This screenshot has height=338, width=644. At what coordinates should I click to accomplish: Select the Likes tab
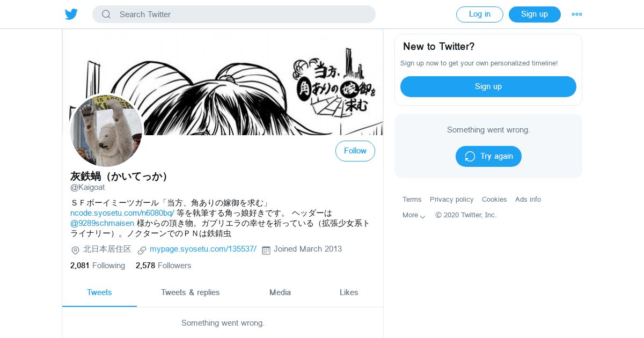349,292
